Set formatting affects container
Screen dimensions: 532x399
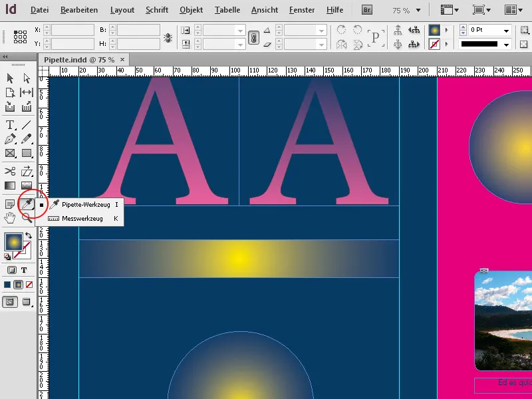[12, 271]
